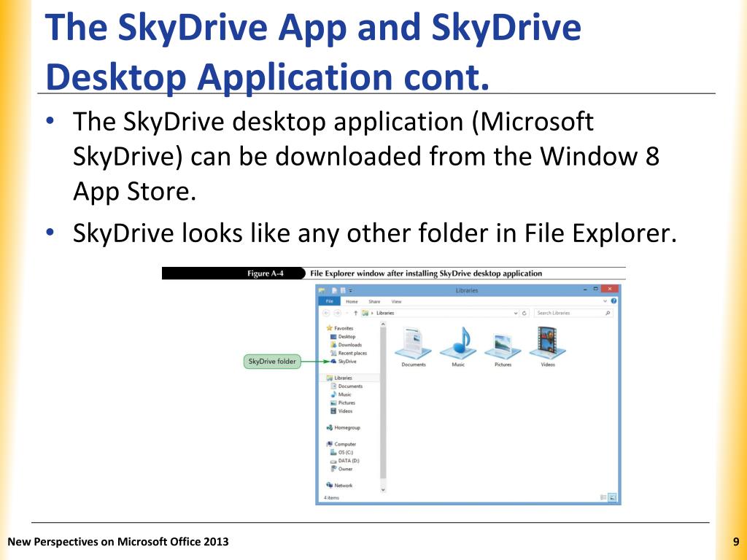Select Libraries node in navigation pane
The height and width of the screenshot is (560, 747).
coord(339,378)
